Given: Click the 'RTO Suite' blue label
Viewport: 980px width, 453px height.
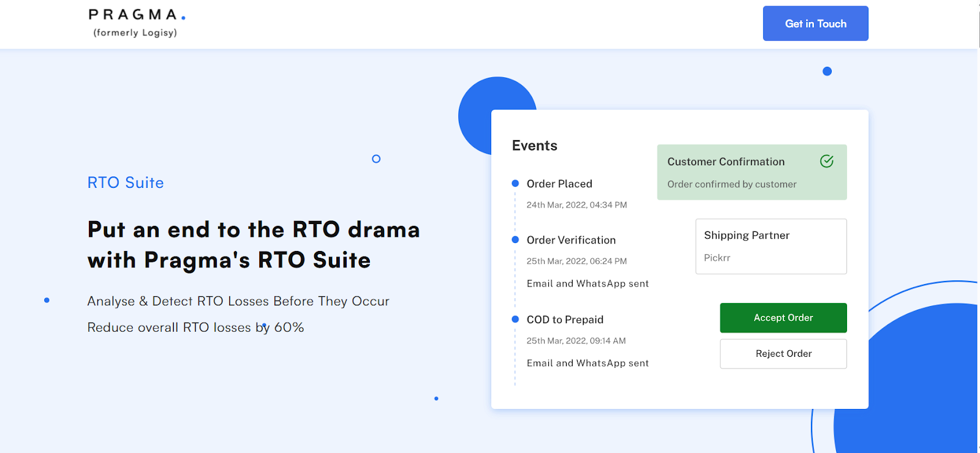Looking at the screenshot, I should click(126, 182).
